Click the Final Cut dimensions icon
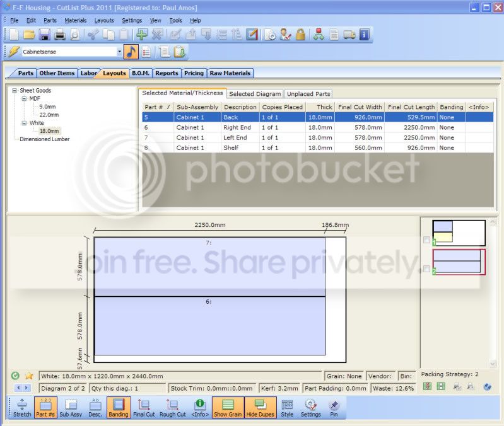The height and width of the screenshot is (426, 504). pyautogui.click(x=143, y=406)
